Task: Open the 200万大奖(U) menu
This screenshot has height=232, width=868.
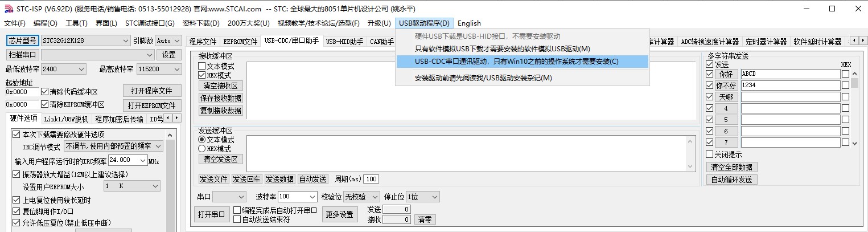Action: pos(249,23)
